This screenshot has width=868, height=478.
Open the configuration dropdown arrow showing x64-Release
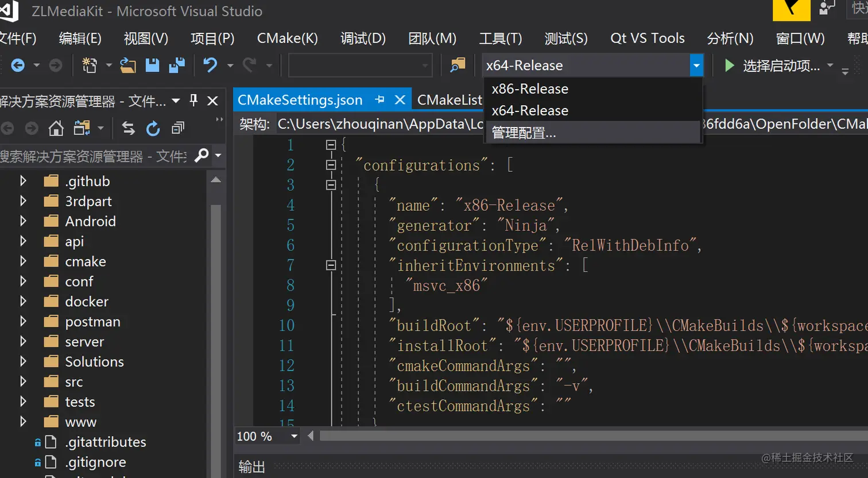(x=696, y=65)
